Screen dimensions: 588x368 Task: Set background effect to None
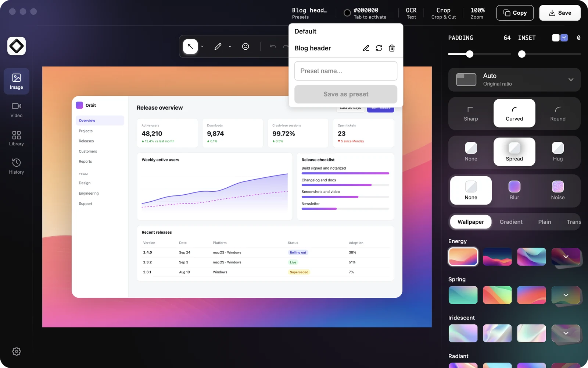pyautogui.click(x=471, y=191)
